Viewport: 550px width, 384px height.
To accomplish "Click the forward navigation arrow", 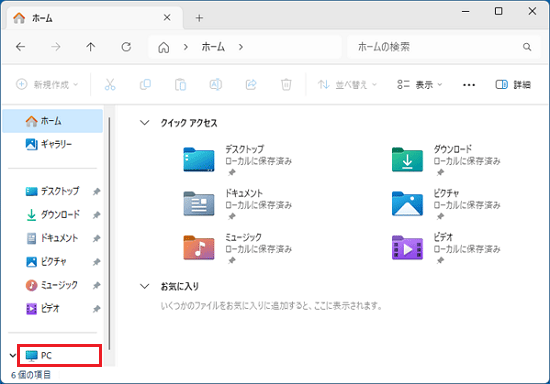I will click(x=56, y=47).
